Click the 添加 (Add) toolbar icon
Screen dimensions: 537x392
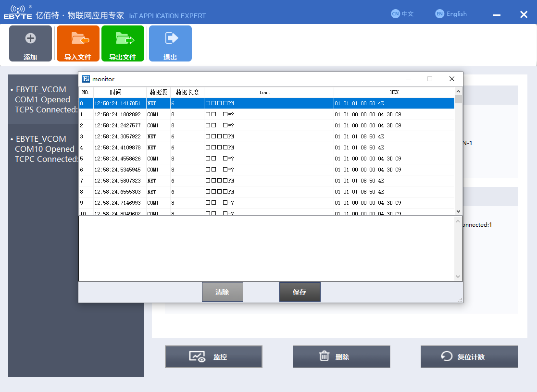pos(30,43)
